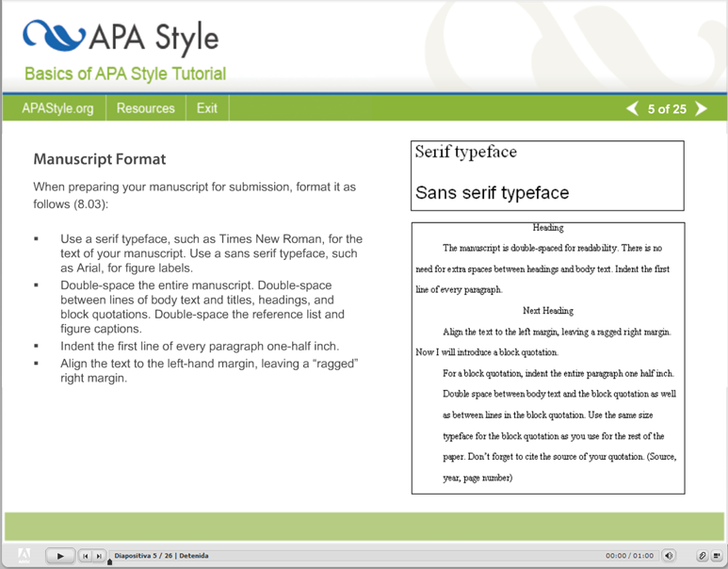Click the Adobe logo icon

tap(25, 555)
